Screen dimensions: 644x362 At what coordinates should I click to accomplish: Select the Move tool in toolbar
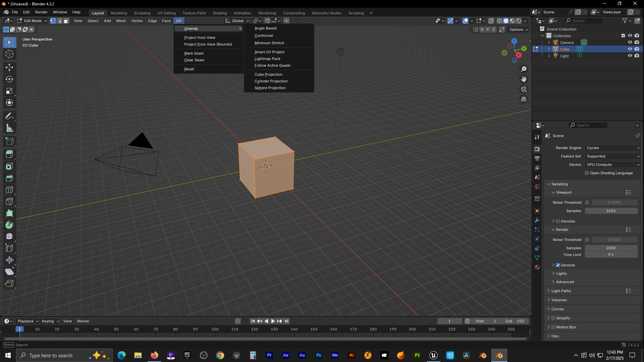[x=9, y=67]
